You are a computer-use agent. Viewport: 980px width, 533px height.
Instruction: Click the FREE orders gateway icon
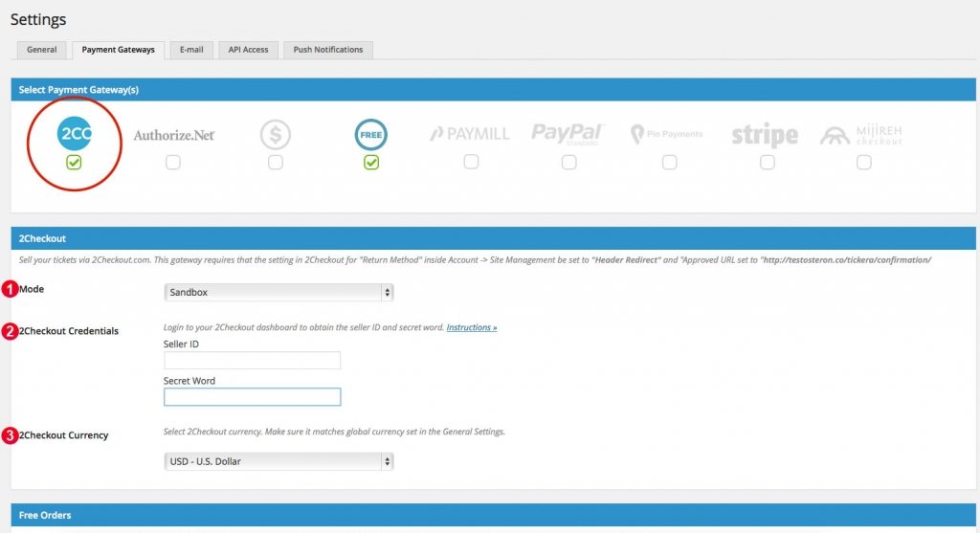tap(371, 134)
